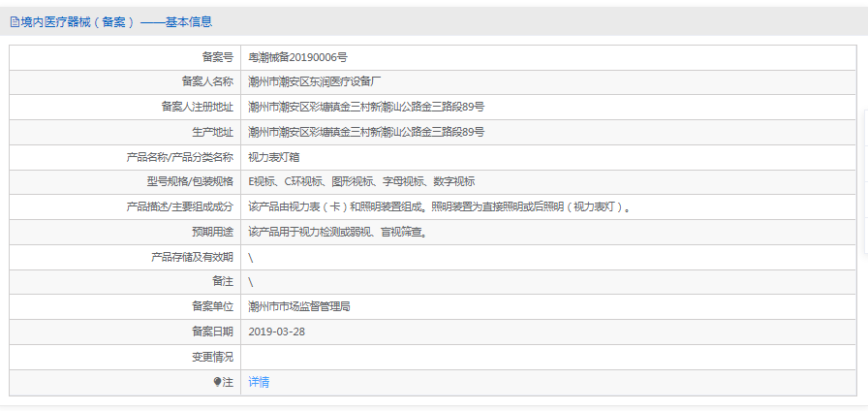
Task: Select the authority 潮州市市场监督管理局
Action: (299, 307)
